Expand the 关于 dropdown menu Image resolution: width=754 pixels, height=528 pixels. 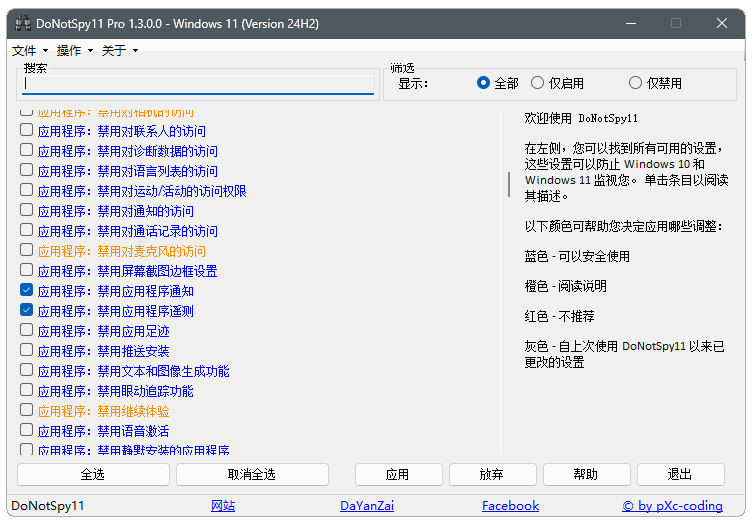114,50
